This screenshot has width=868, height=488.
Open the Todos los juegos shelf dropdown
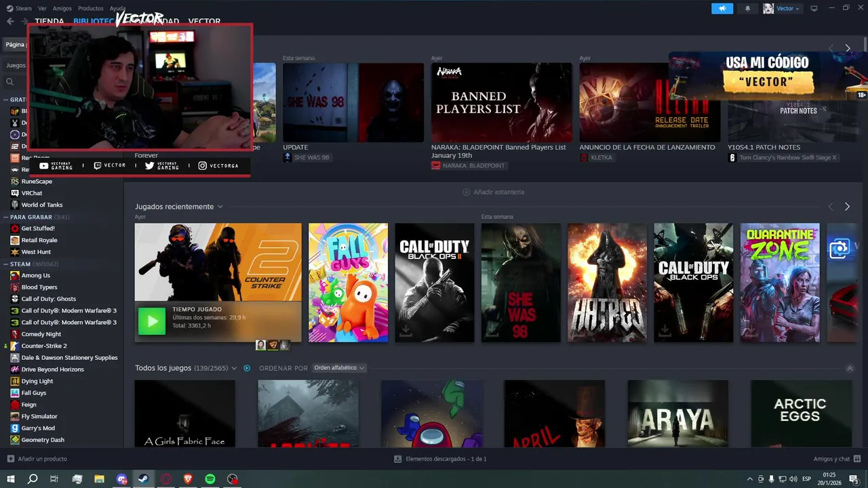pos(234,368)
